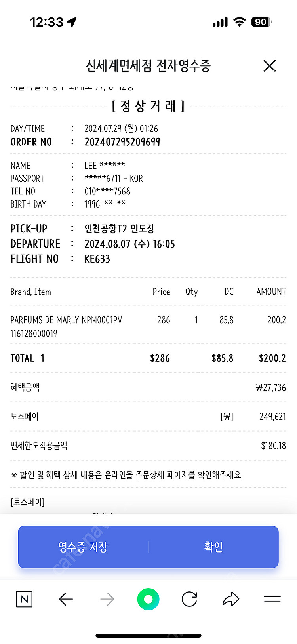The width and height of the screenshot is (297, 644).
Task: Tap the Naver N home icon
Action: [24, 599]
